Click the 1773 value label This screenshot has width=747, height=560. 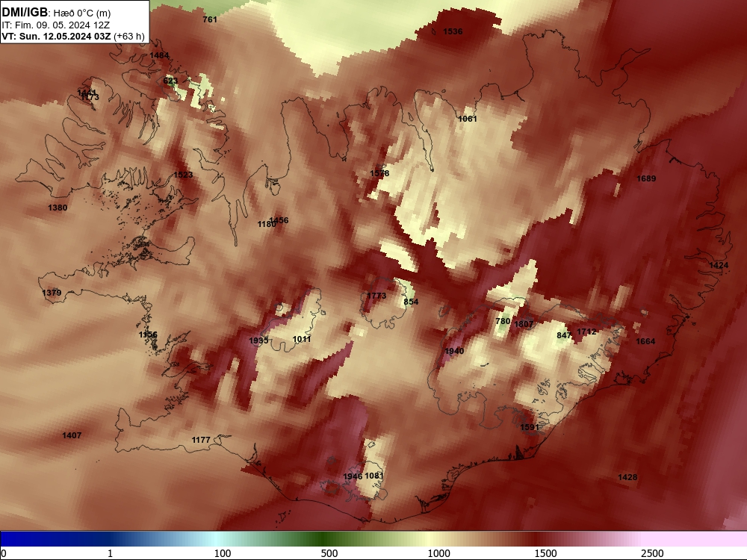[376, 296]
